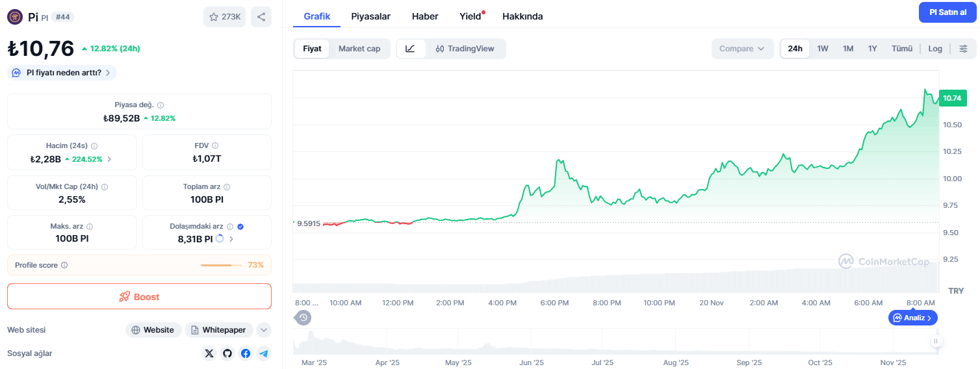Click info icon next to FDV

tap(215, 146)
